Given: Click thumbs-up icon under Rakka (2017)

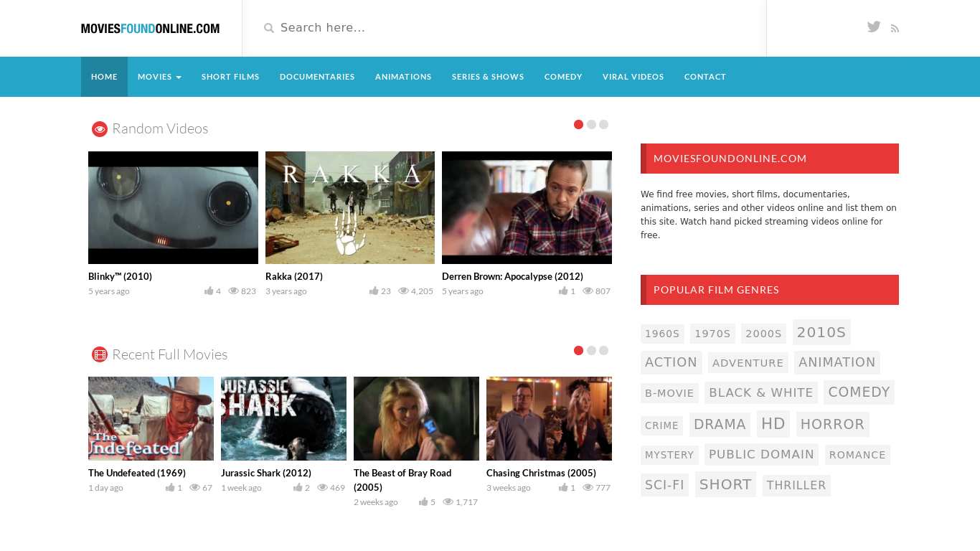Looking at the screenshot, I should (x=374, y=291).
